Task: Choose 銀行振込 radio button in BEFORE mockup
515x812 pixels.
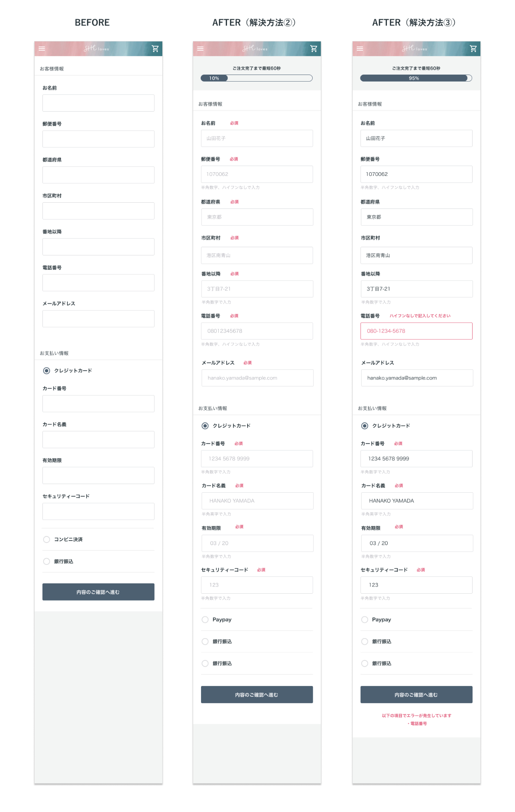Action: click(47, 561)
